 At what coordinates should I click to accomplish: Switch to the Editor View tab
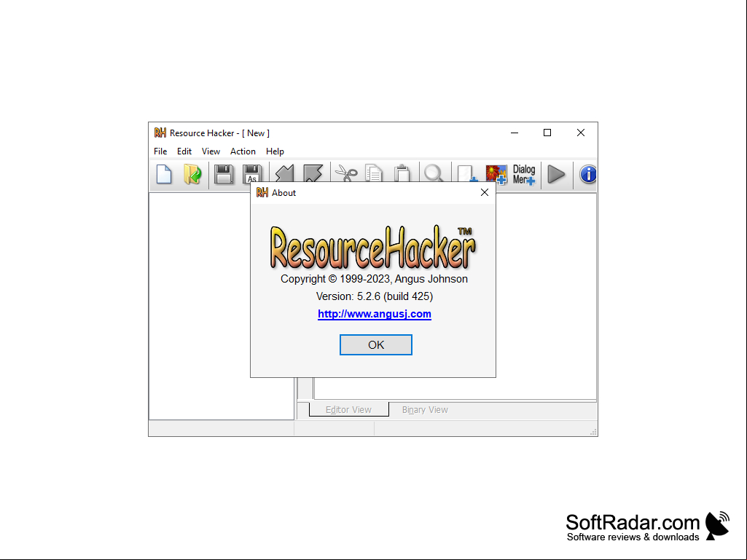(349, 409)
